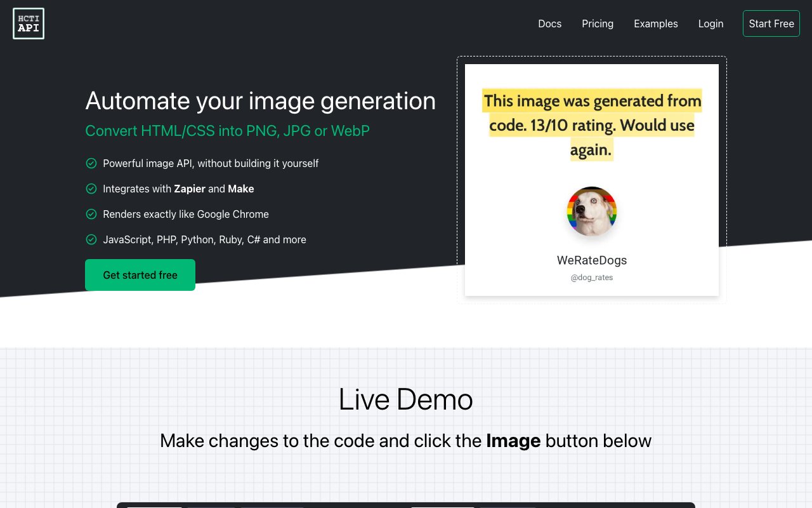The width and height of the screenshot is (812, 508).
Task: Click the Get started free button
Action: coord(140,275)
